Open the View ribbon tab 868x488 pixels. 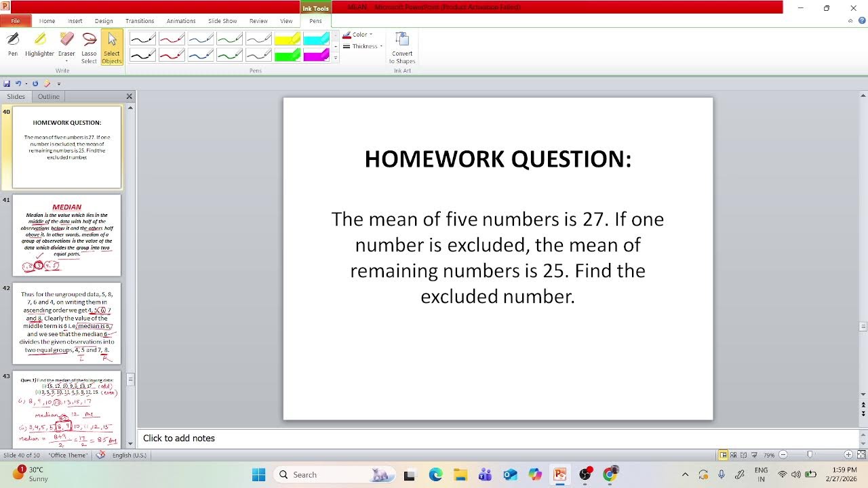[x=286, y=21]
